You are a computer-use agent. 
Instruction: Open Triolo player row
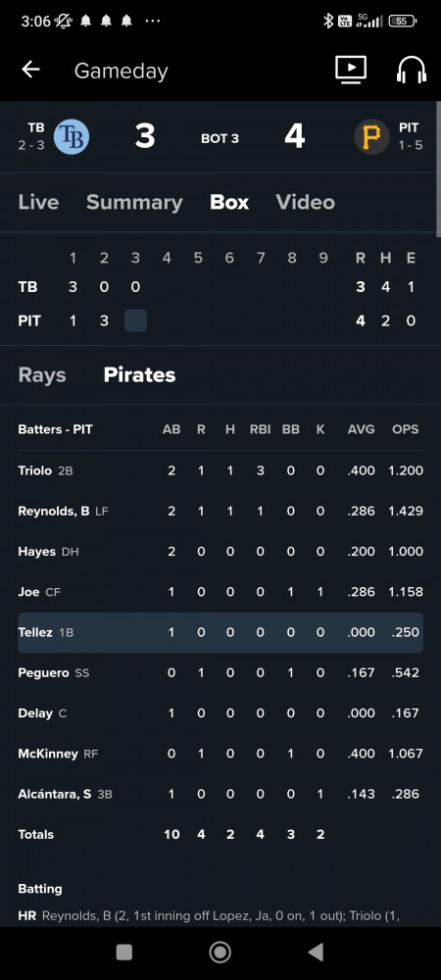click(x=220, y=470)
